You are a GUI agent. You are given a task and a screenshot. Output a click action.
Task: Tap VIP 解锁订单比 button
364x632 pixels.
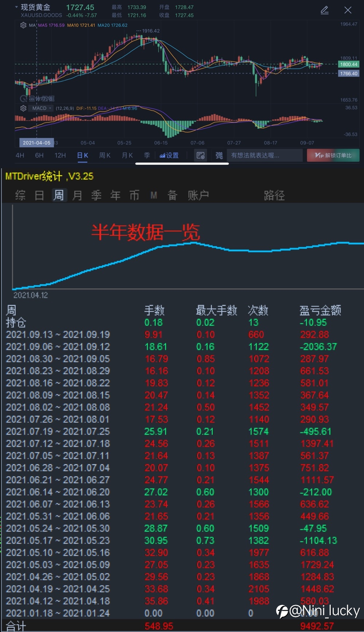[x=333, y=156]
